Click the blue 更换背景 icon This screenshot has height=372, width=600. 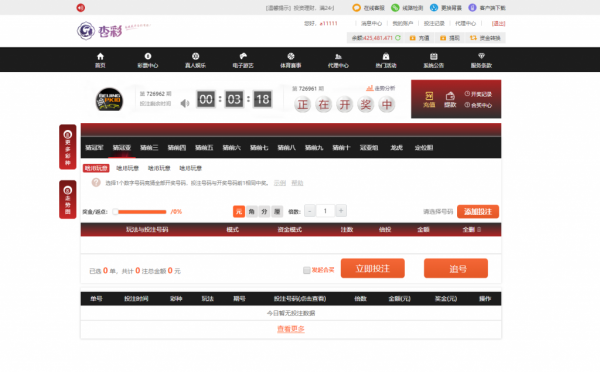click(434, 8)
